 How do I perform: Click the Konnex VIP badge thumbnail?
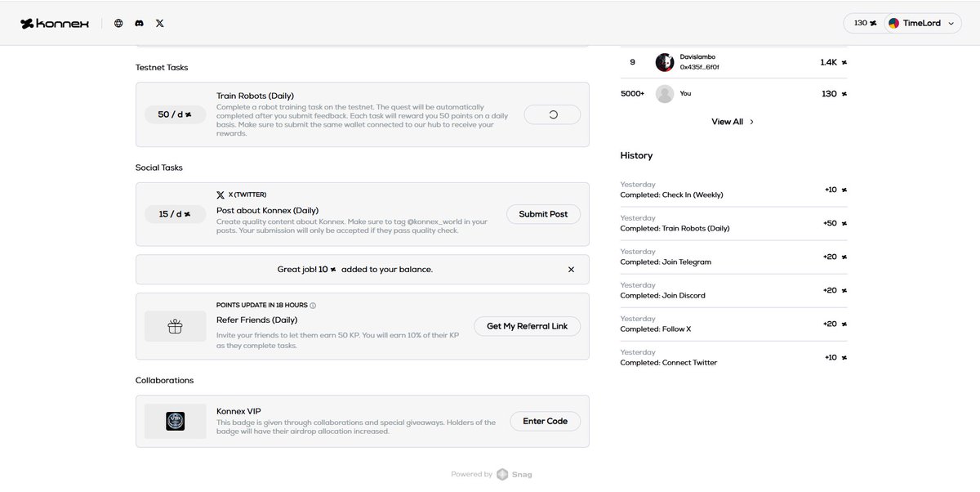175,421
